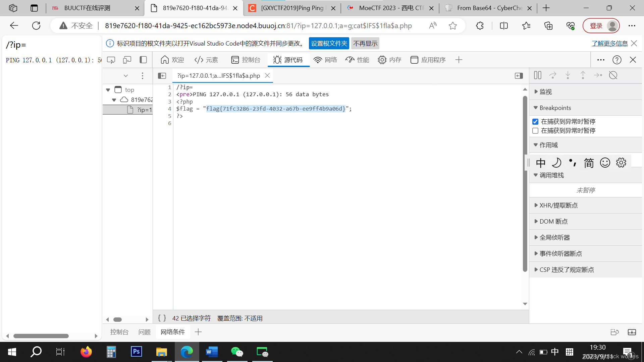Viewport: 644px width, 362px height.
Task: Toggle the debugger sidebar pane icon
Action: [519, 76]
